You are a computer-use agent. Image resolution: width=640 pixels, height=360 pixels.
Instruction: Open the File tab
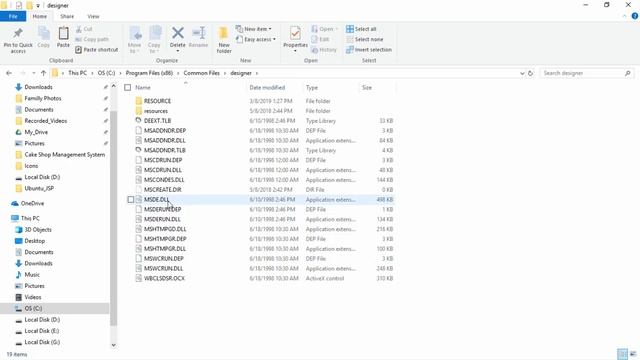13,16
